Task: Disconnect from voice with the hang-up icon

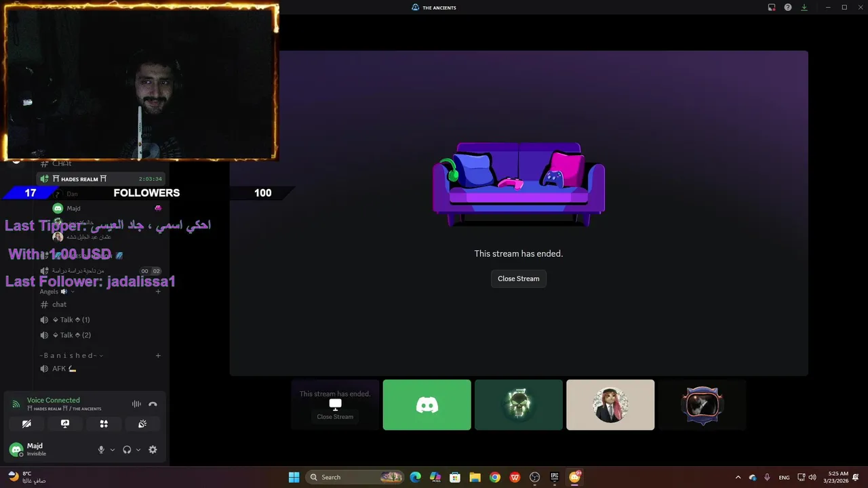Action: pos(153,404)
